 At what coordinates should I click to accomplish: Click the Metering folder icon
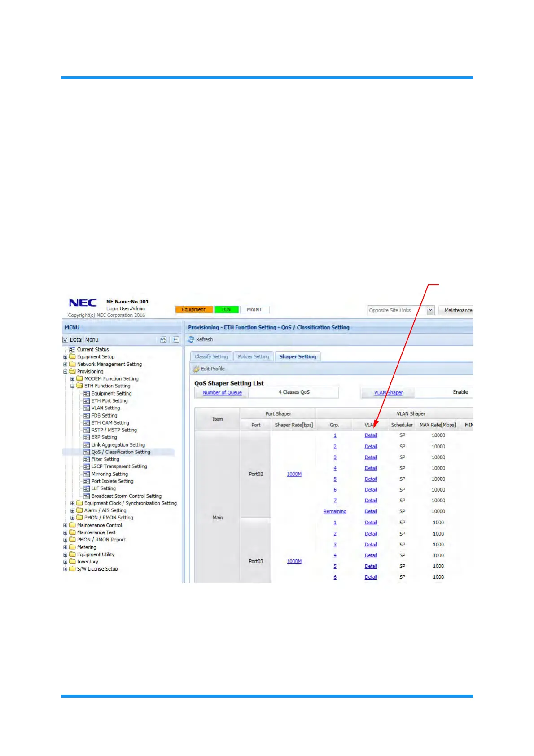72,547
